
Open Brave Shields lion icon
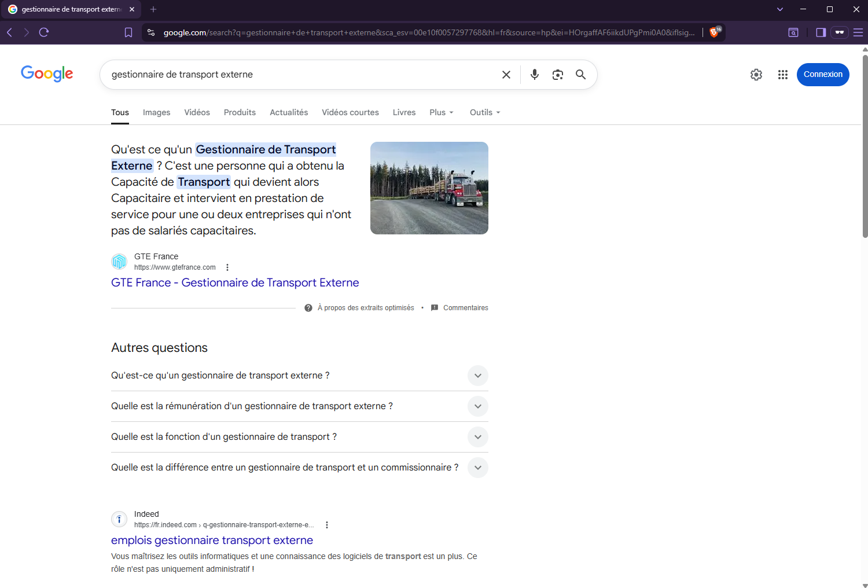pyautogui.click(x=715, y=32)
